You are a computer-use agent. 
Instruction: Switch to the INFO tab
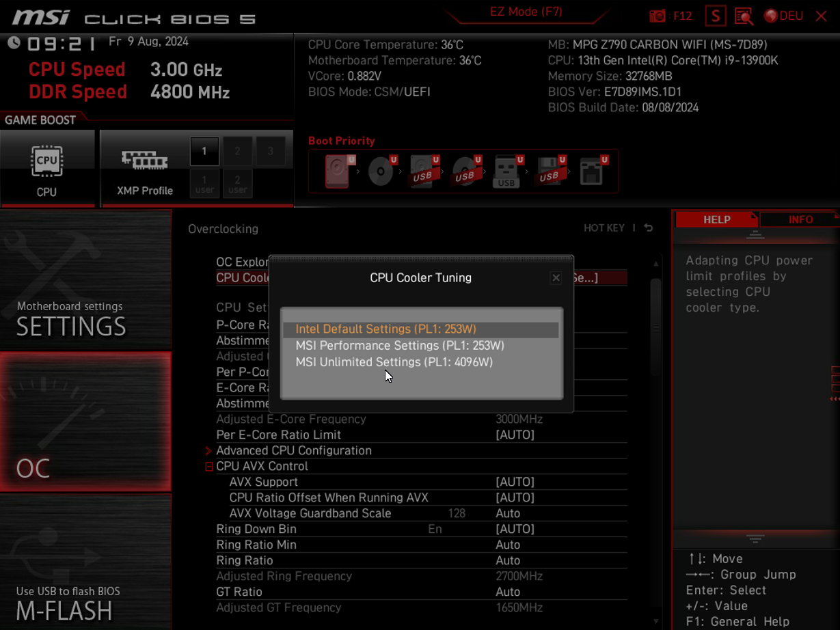[800, 219]
